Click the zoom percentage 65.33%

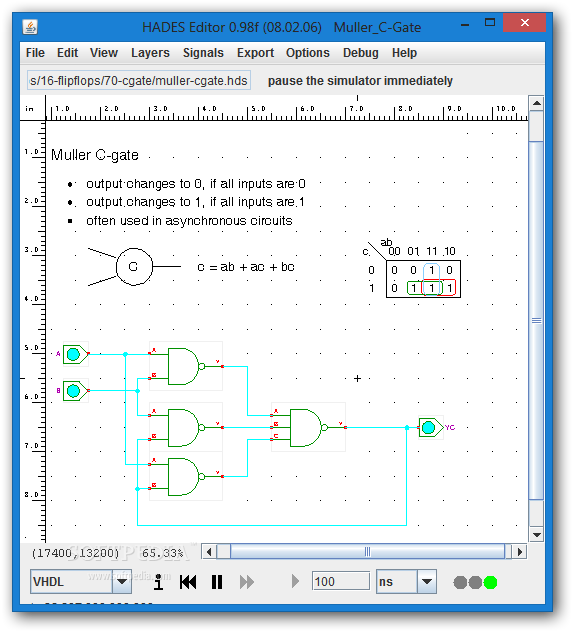tap(162, 553)
